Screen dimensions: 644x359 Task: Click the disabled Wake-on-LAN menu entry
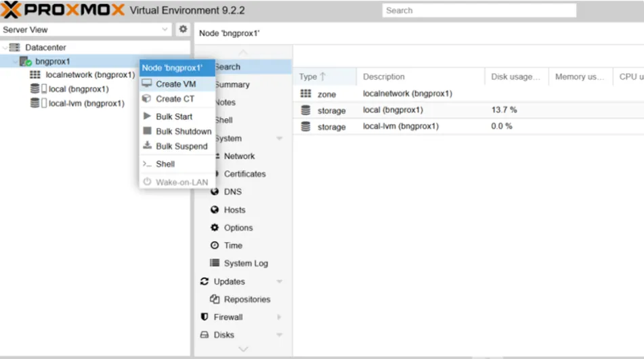(x=177, y=182)
